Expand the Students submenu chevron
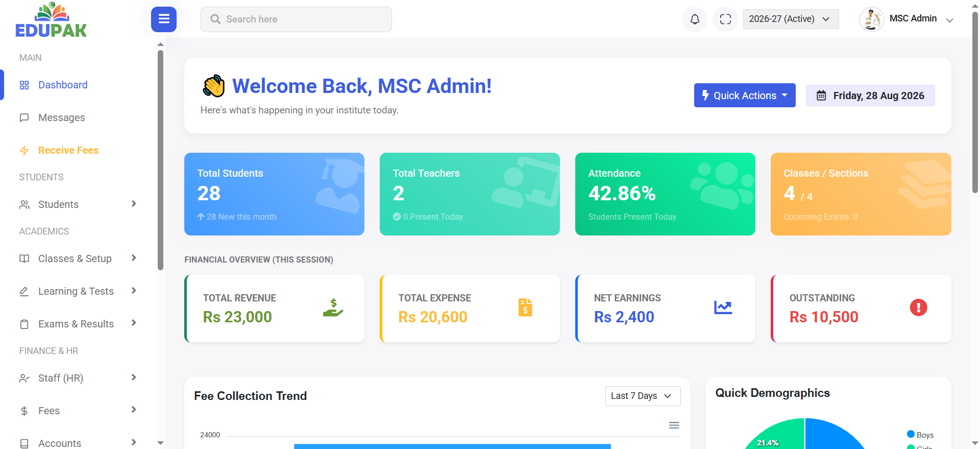The width and height of the screenshot is (980, 449). [134, 204]
